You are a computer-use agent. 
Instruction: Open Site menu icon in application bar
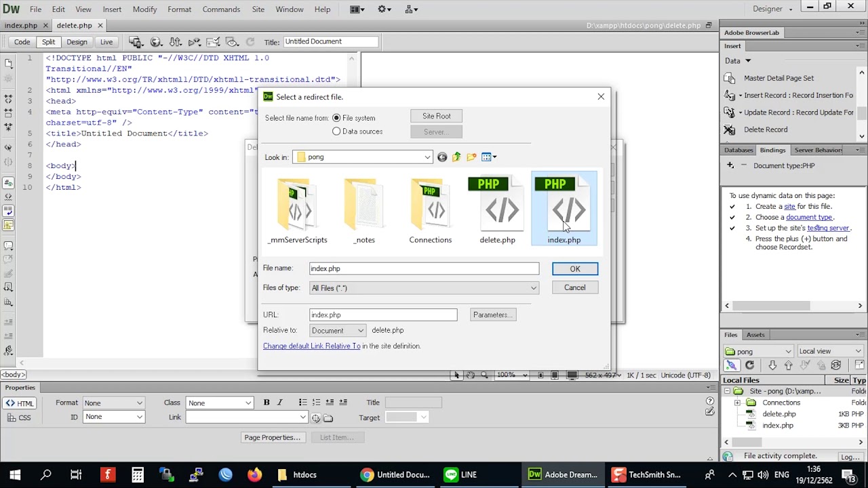pyautogui.click(x=412, y=9)
